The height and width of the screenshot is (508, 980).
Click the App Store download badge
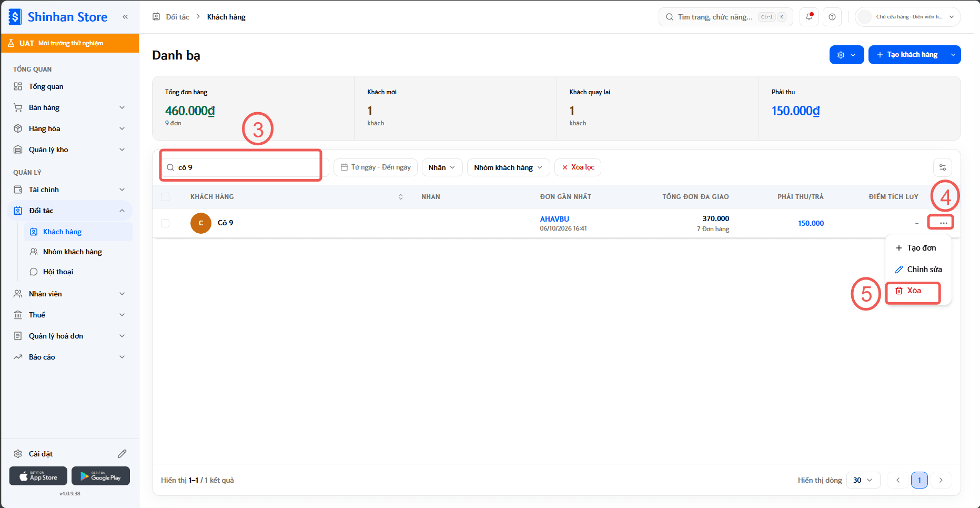[38, 476]
